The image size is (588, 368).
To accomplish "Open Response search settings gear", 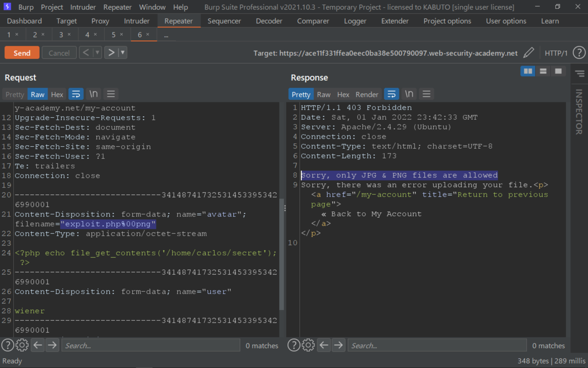I will point(308,345).
